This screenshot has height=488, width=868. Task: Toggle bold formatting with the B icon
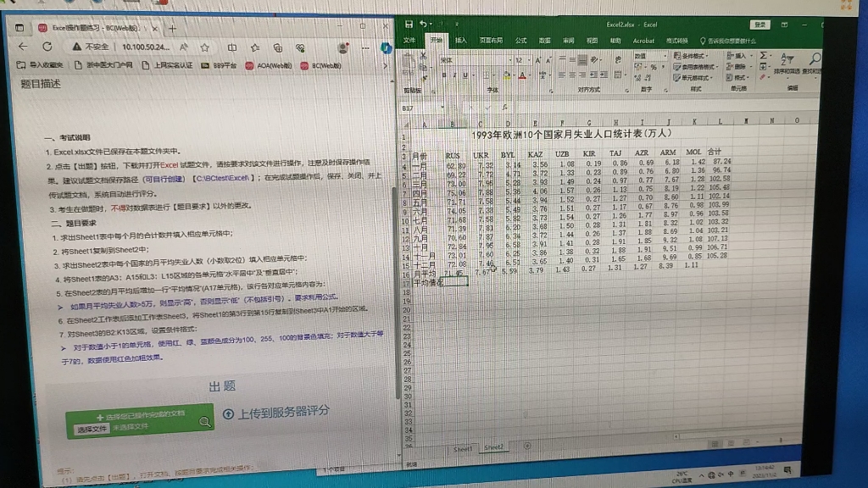(x=444, y=75)
